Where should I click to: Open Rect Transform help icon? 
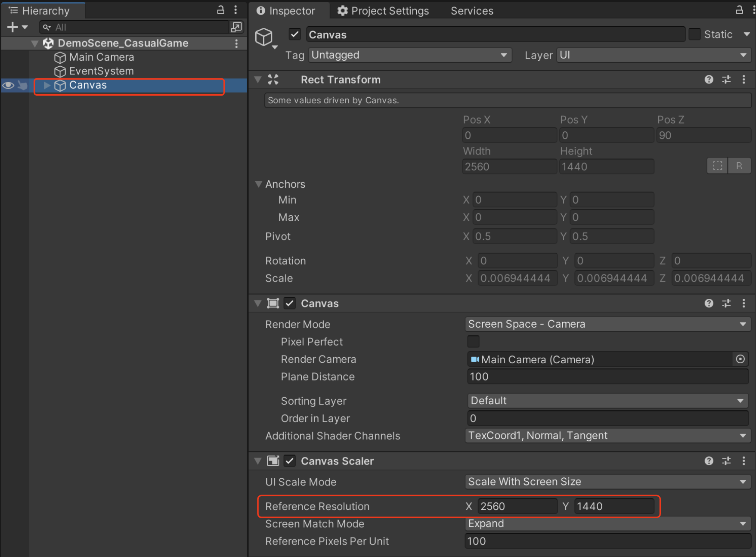click(x=709, y=79)
